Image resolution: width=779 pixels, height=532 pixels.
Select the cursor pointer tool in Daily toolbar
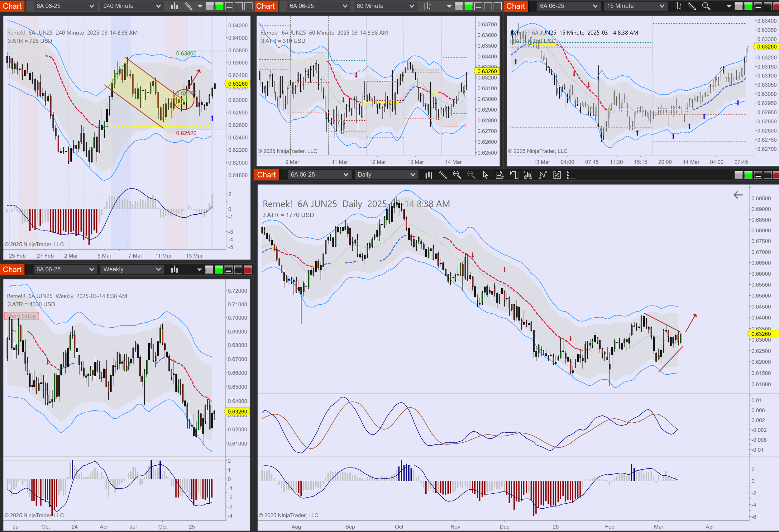[x=485, y=175]
